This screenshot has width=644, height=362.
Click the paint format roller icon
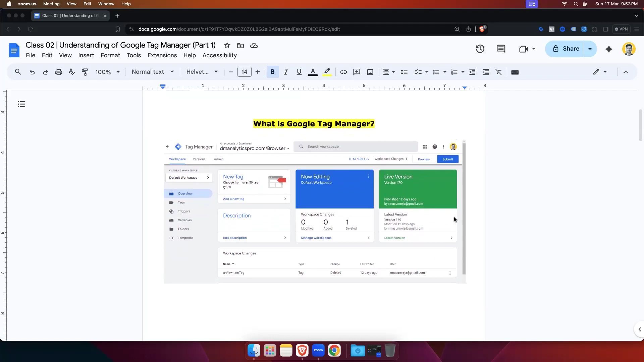(x=85, y=72)
